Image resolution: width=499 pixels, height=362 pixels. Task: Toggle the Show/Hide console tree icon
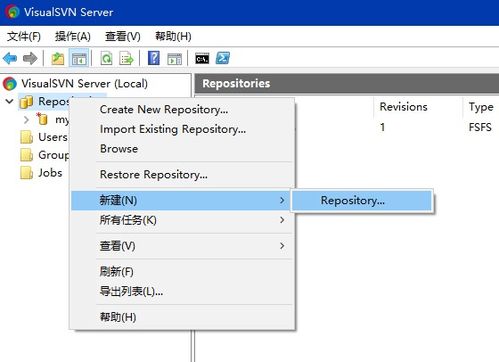(x=79, y=59)
